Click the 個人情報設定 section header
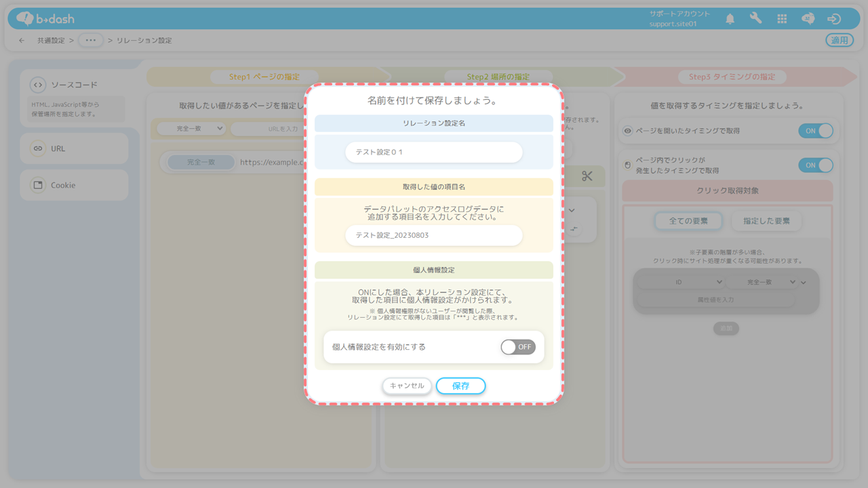Viewport: 868px width, 488px height. pyautogui.click(x=434, y=270)
